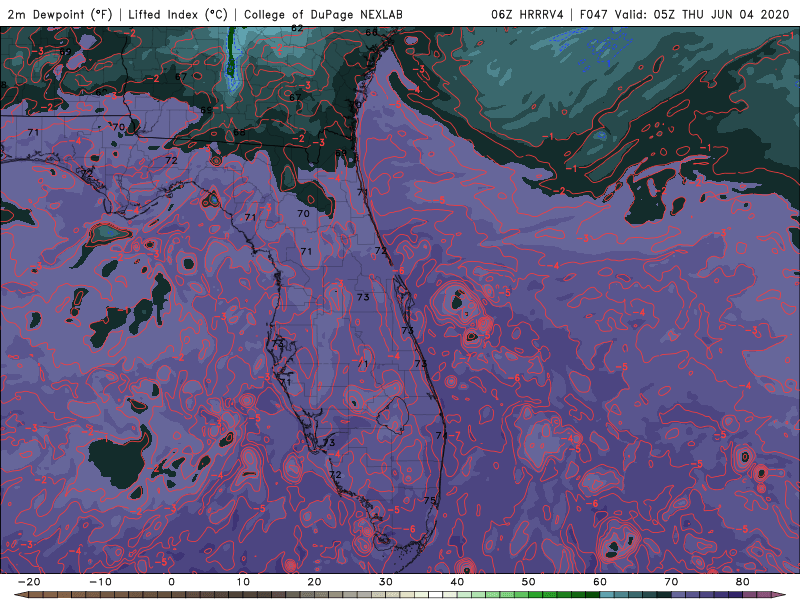The width and height of the screenshot is (800, 600).
Task: Click the "30" color scale label
Action: coord(386,582)
